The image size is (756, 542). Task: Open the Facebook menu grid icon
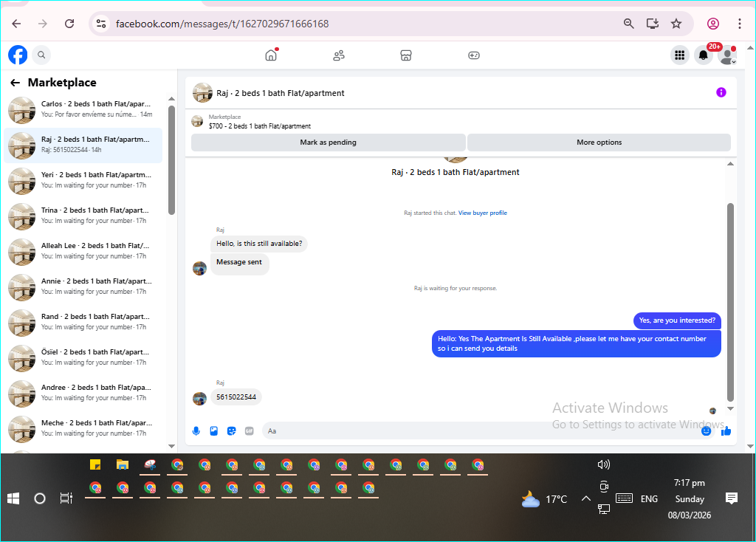[x=680, y=55]
